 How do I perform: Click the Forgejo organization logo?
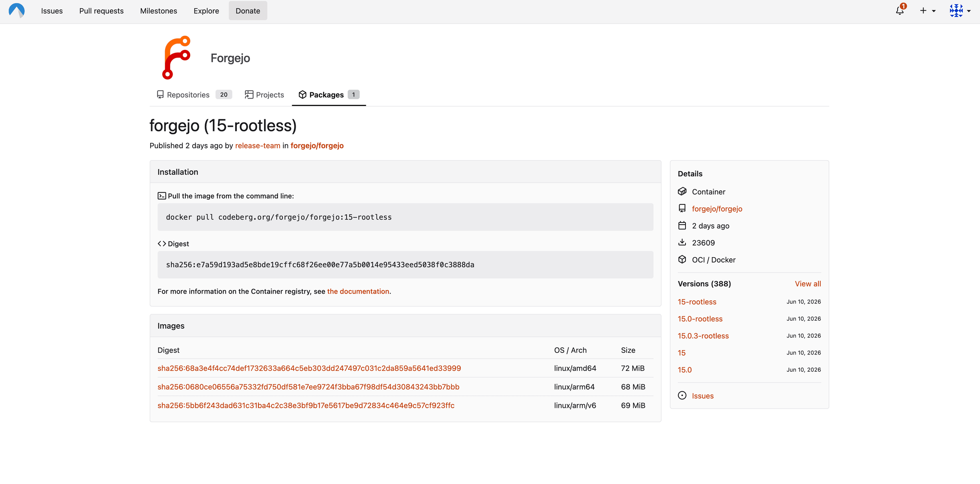(176, 58)
